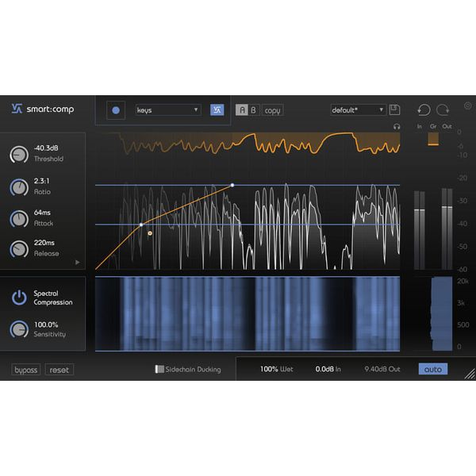Click the resize grip corner icon
The image size is (476, 476).
click(x=470, y=374)
